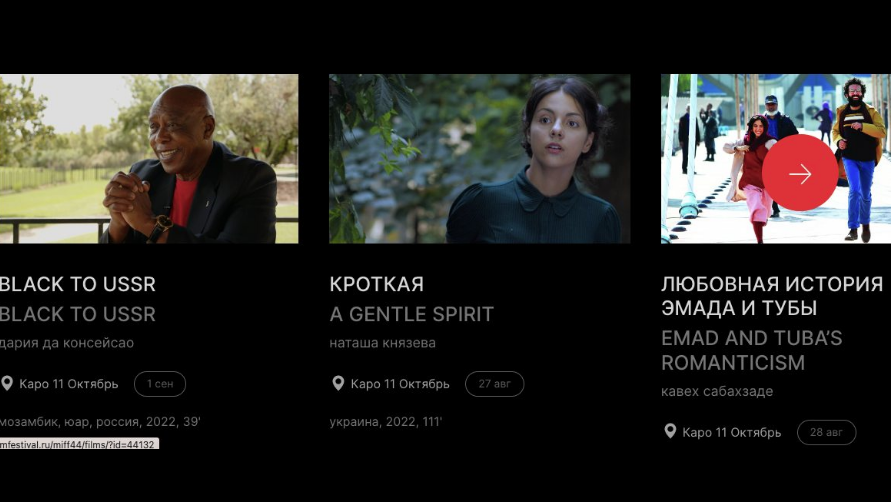Open the Emad and Tuba film thumbnail

coord(776,159)
